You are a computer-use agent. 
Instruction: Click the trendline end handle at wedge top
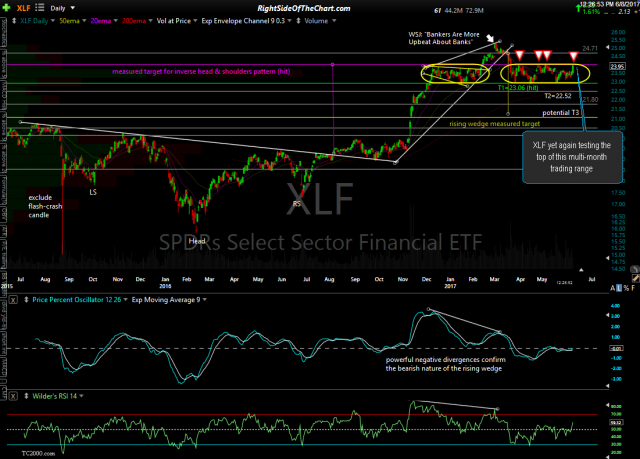click(x=500, y=41)
